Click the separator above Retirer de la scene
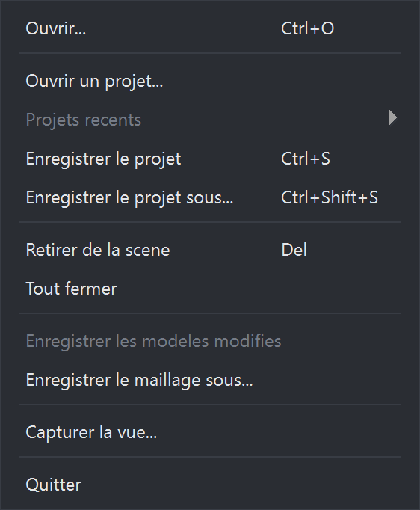The height and width of the screenshot is (510, 420). pyautogui.click(x=210, y=222)
